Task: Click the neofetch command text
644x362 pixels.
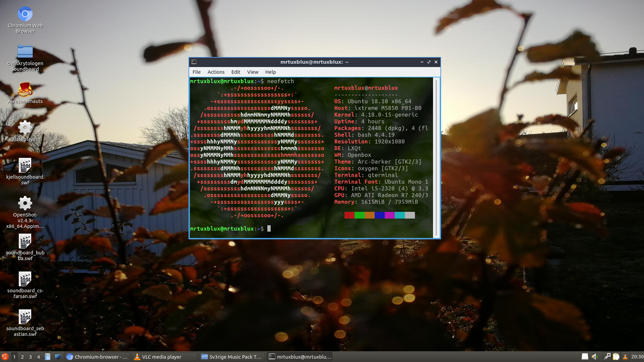Action: coord(280,81)
